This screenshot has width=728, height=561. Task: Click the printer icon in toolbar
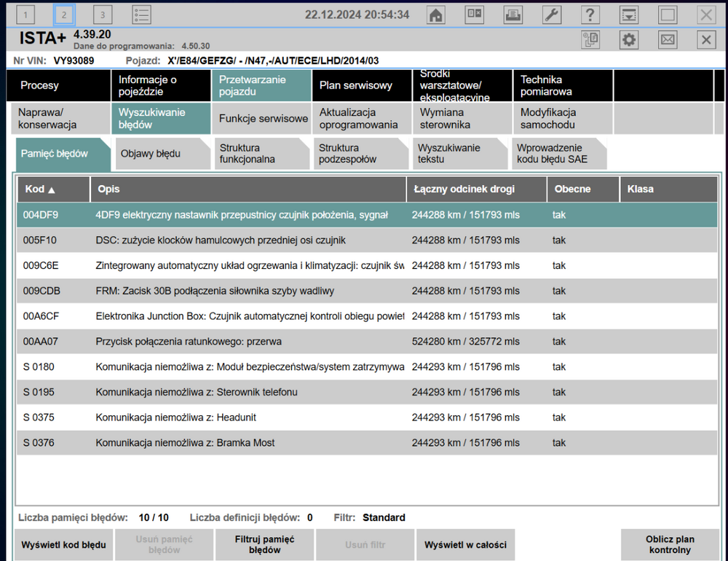513,15
